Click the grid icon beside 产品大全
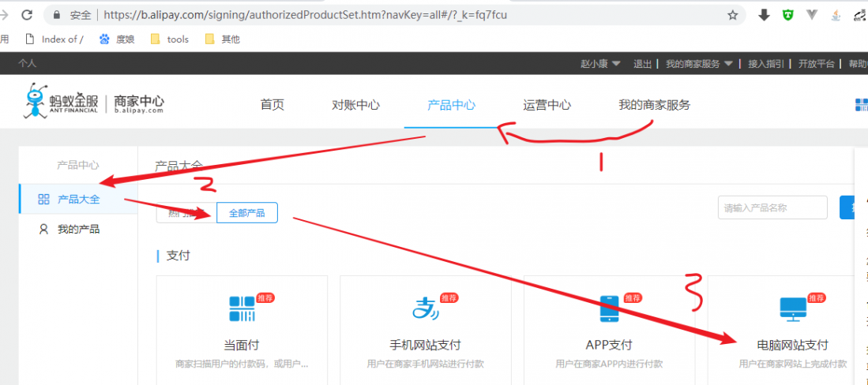The width and height of the screenshot is (868, 385). pyautogui.click(x=43, y=199)
